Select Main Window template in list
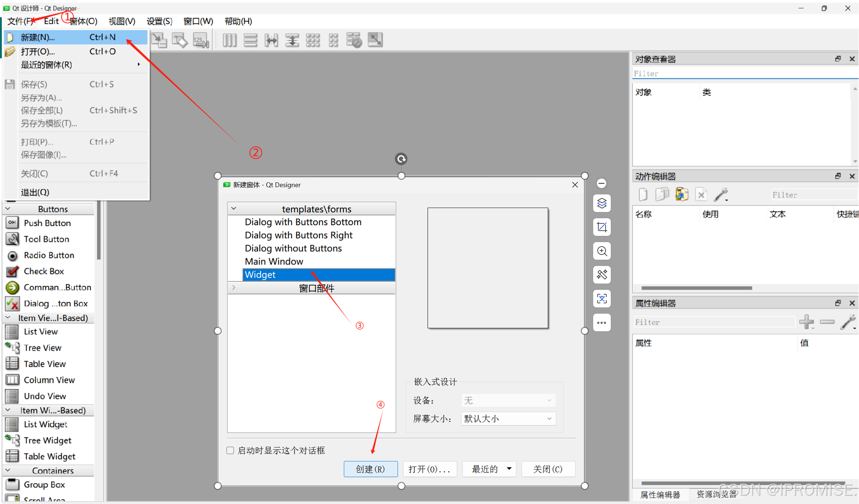 274,261
